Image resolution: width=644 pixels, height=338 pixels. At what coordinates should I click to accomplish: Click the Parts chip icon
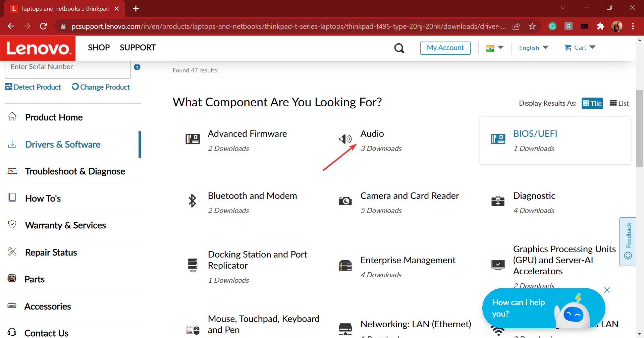(12, 278)
